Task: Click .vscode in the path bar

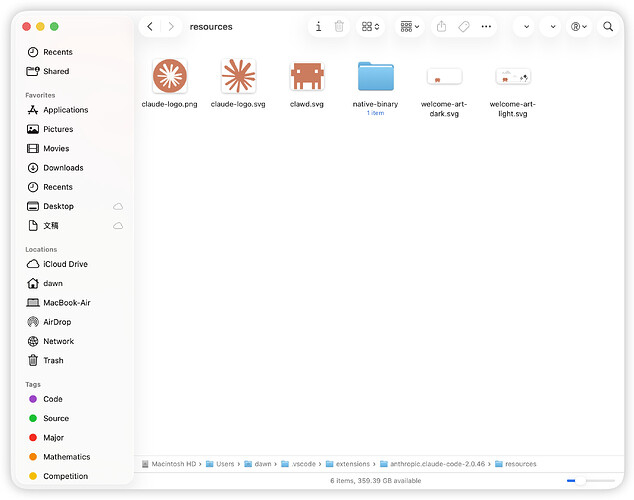Action: [298, 464]
